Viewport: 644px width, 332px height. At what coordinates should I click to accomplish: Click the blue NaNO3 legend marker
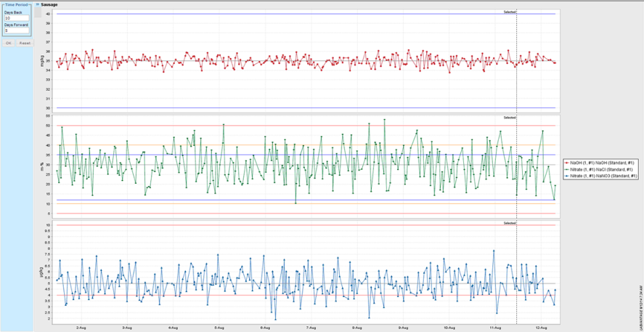coord(568,176)
